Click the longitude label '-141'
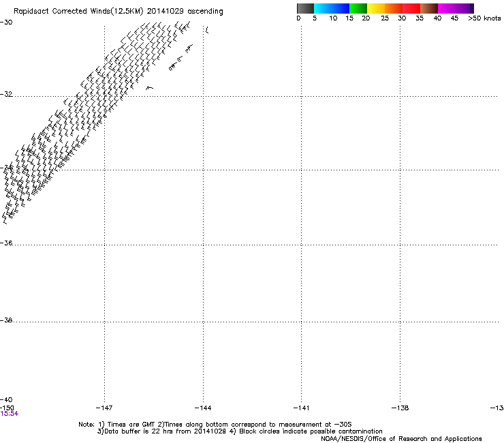 point(301,408)
